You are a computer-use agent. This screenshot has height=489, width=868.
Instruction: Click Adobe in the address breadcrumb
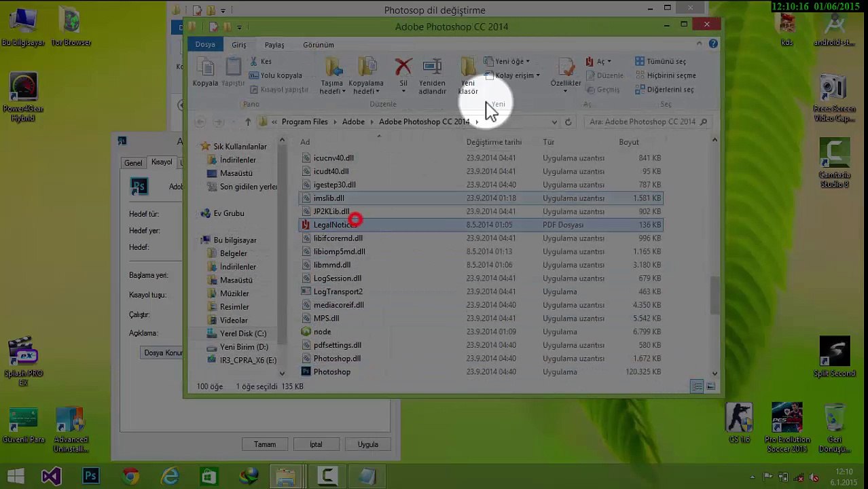click(353, 122)
